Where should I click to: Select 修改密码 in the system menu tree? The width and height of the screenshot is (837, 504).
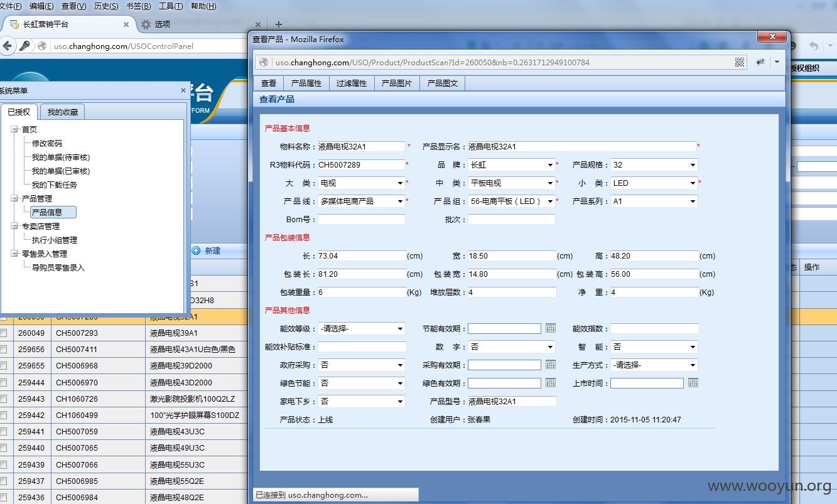click(x=47, y=143)
